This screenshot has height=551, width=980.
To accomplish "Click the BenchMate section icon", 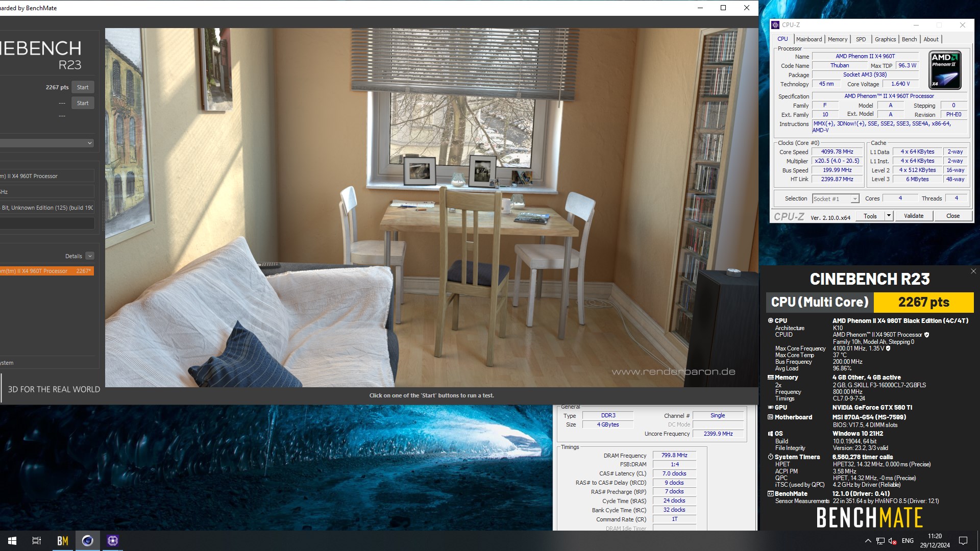I will [771, 494].
